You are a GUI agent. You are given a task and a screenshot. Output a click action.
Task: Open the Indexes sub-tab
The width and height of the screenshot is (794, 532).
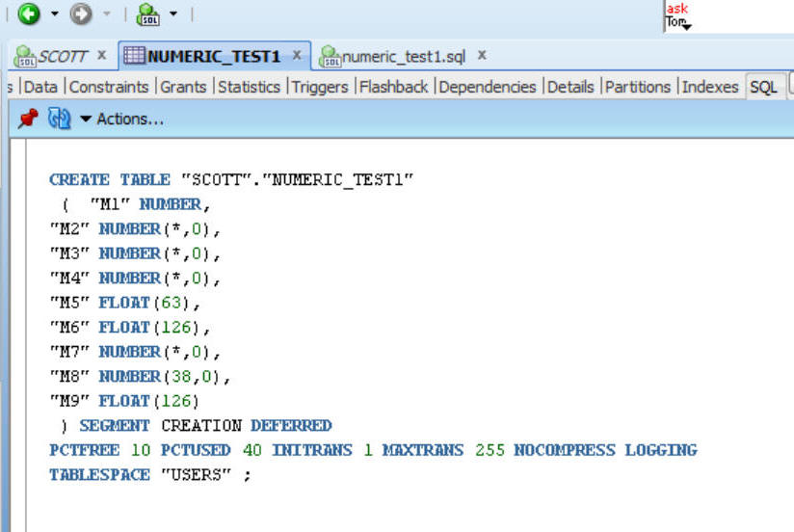(x=710, y=87)
